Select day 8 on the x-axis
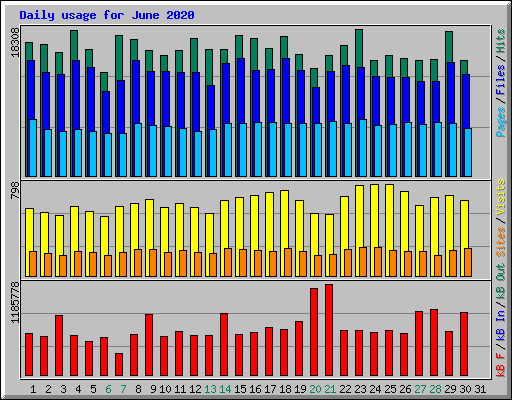 pyautogui.click(x=138, y=389)
